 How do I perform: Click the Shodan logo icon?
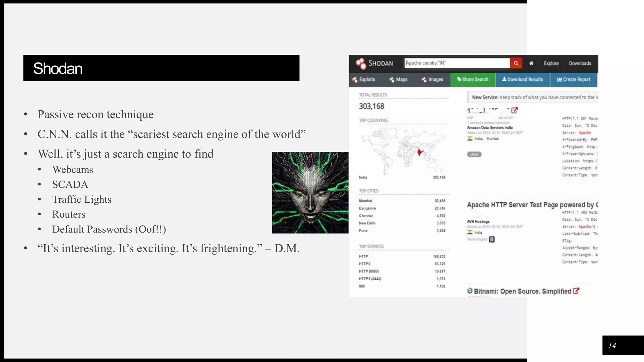361,63
